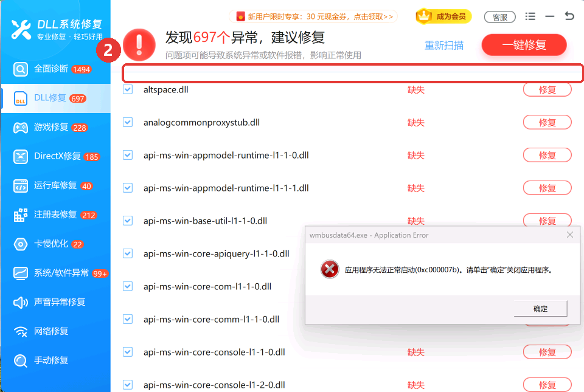Open 声音异常修复 sound repair

pos(56,302)
